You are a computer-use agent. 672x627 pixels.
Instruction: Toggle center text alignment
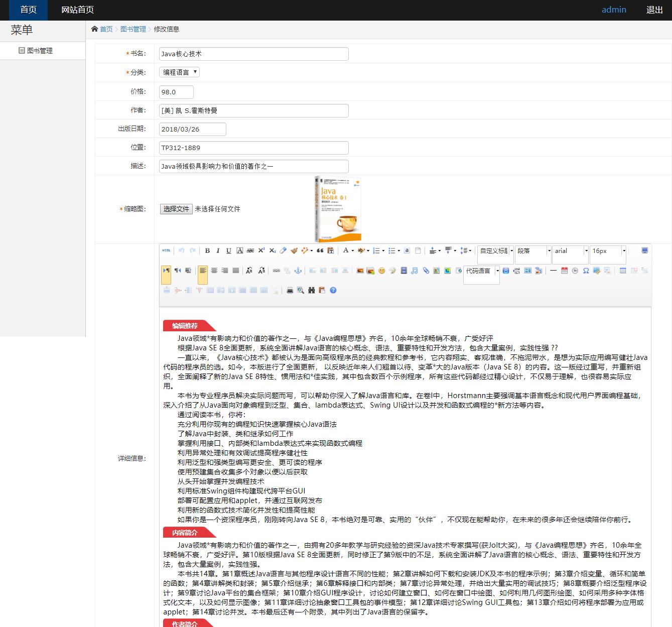214,271
